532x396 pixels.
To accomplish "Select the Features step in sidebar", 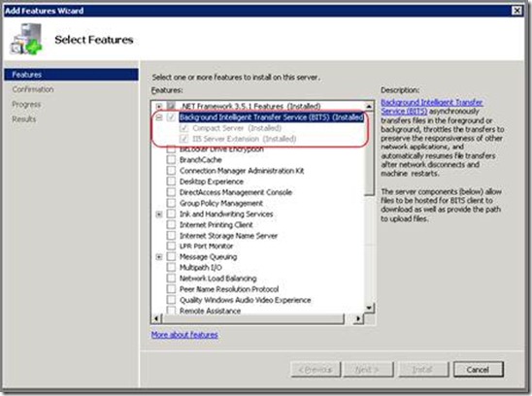I will pyautogui.click(x=71, y=75).
